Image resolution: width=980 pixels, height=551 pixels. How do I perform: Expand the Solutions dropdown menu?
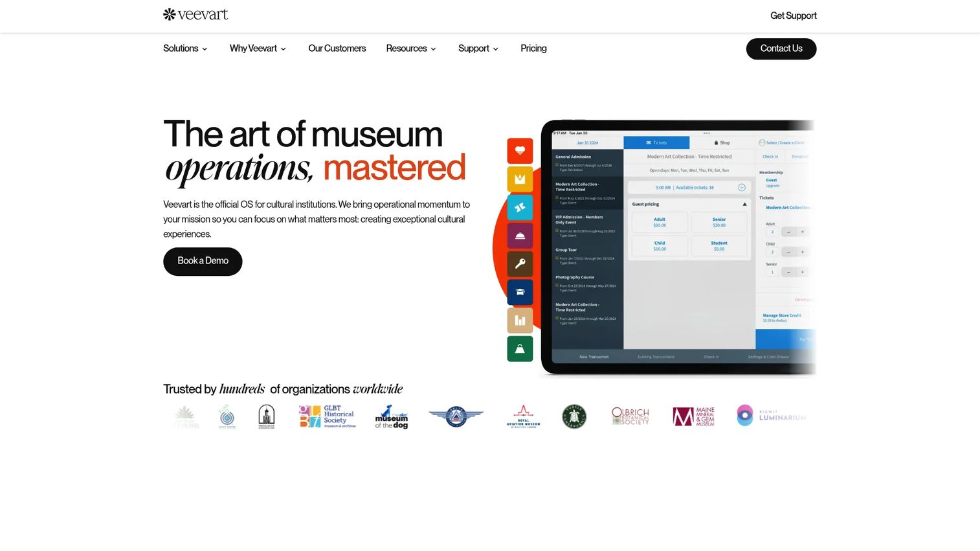[185, 49]
